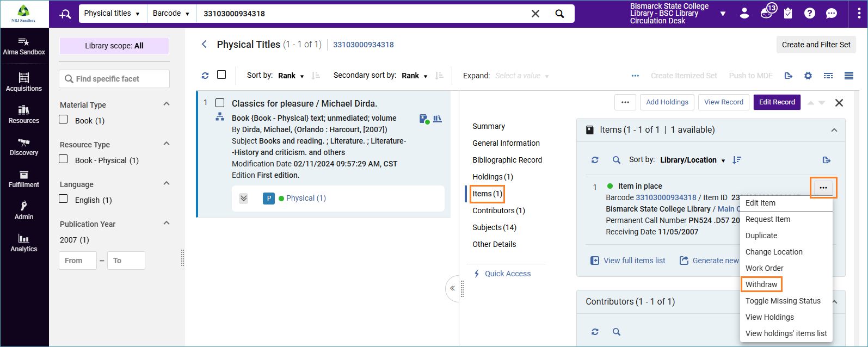The height and width of the screenshot is (347, 868).
Task: Open the Physical titles search type dropdown
Action: click(112, 14)
